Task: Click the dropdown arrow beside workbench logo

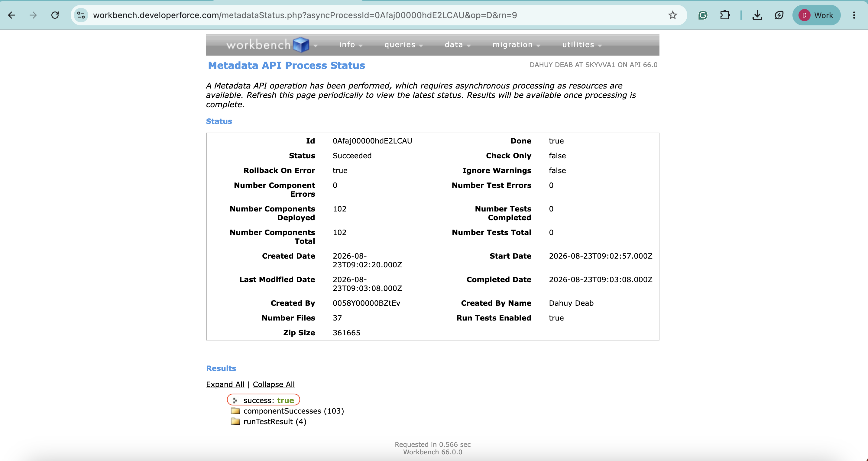Action: click(316, 45)
